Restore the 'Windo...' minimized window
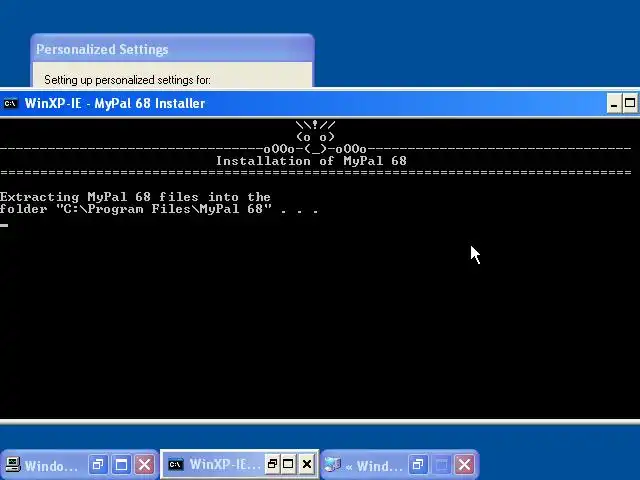The width and height of the screenshot is (640, 480). pos(98,464)
